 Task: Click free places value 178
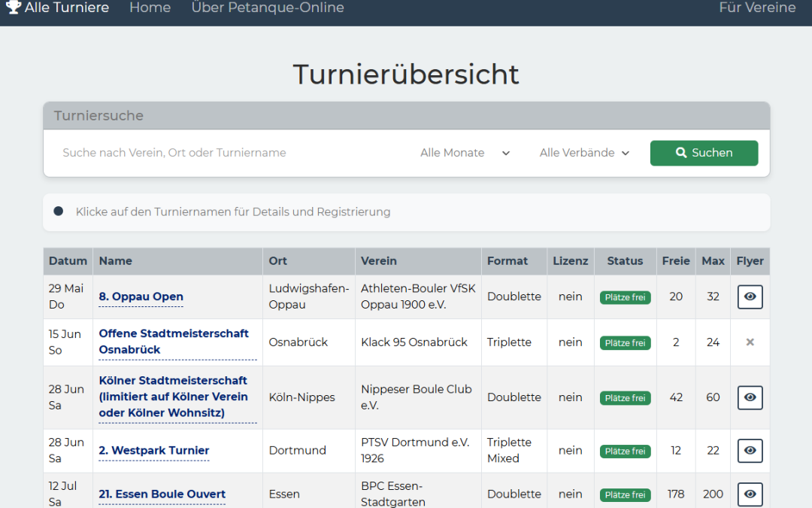coord(676,494)
